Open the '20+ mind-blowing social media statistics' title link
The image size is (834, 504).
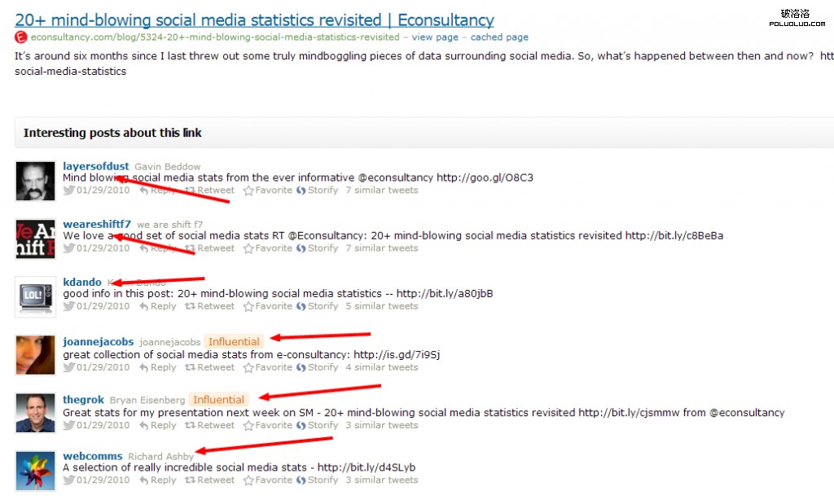254,20
